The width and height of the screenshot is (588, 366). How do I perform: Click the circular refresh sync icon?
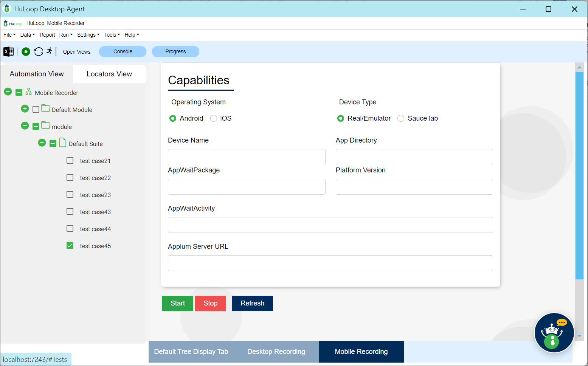[x=39, y=51]
